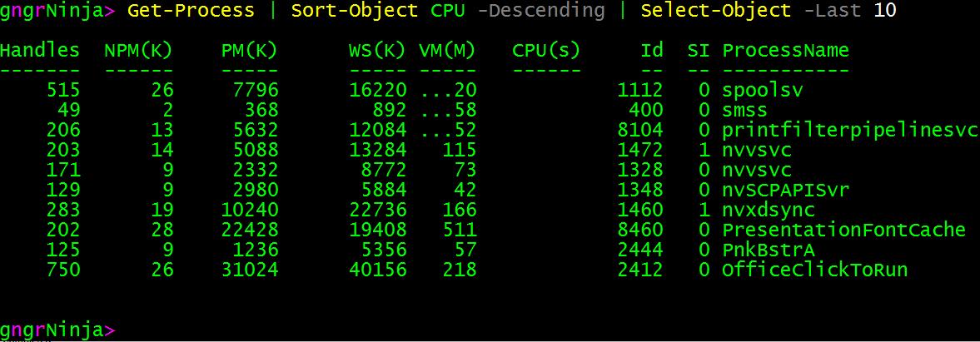Click the PresentationFontCache process name

pyautogui.click(x=843, y=230)
